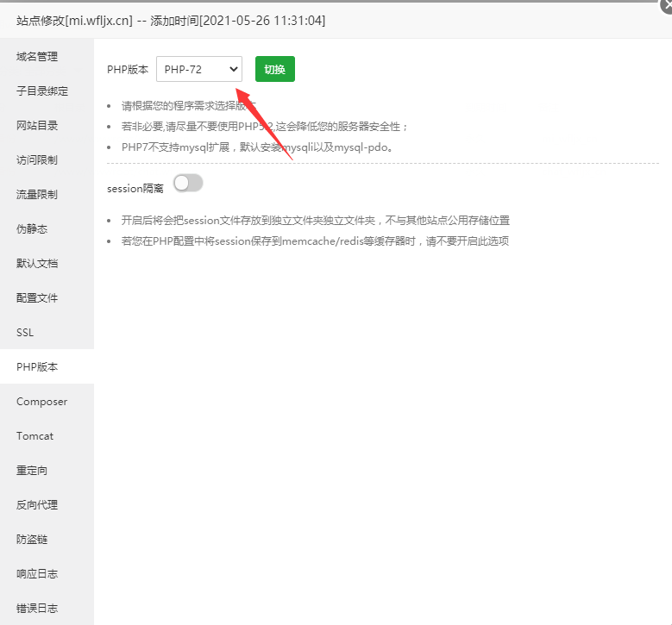672x625 pixels.
Task: Open the 域名管理 tab
Action: tap(47, 57)
